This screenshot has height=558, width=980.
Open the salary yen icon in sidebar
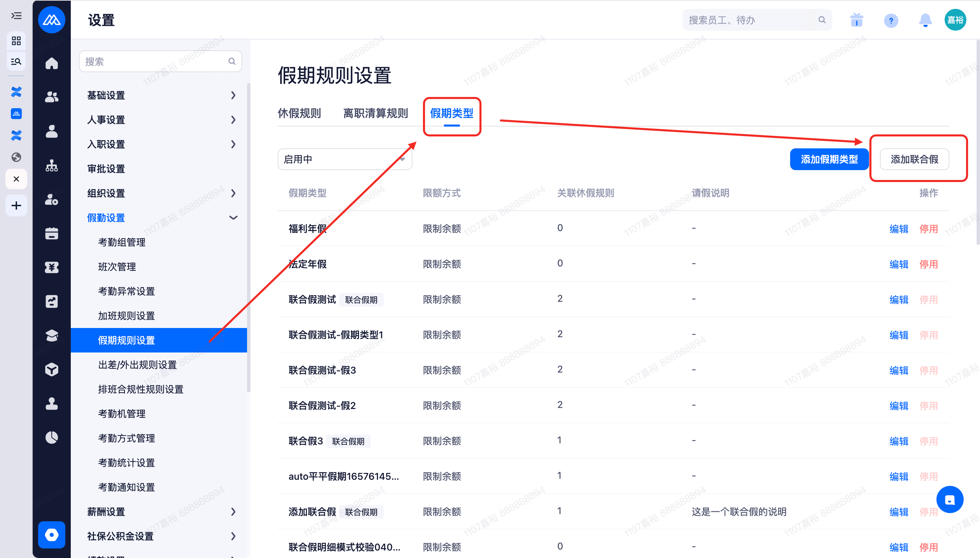pos(51,267)
